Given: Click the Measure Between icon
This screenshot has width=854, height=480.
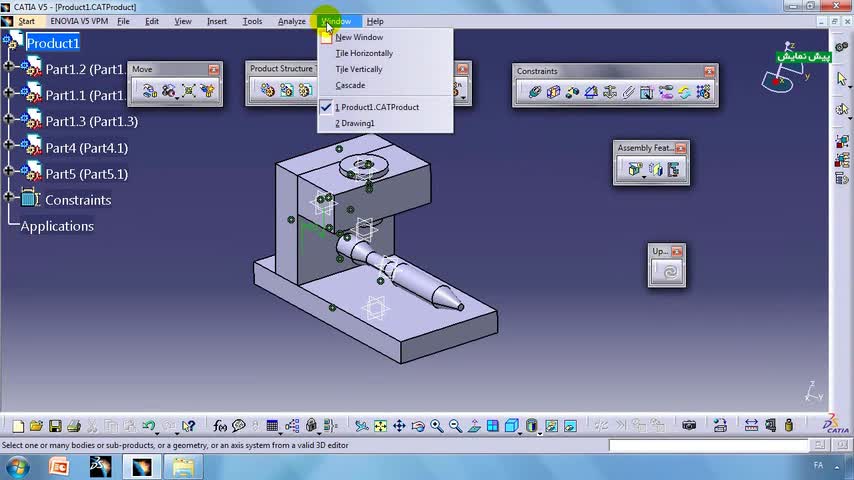Looking at the screenshot, I should coord(751,426).
